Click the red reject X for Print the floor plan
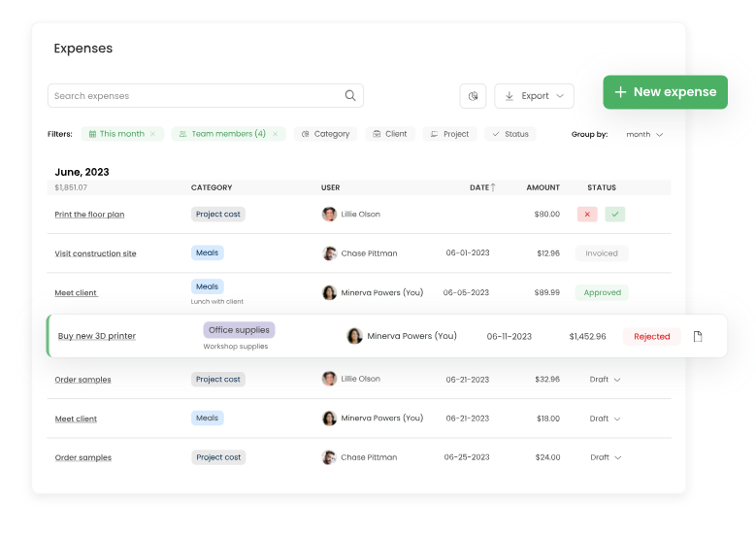 point(587,215)
